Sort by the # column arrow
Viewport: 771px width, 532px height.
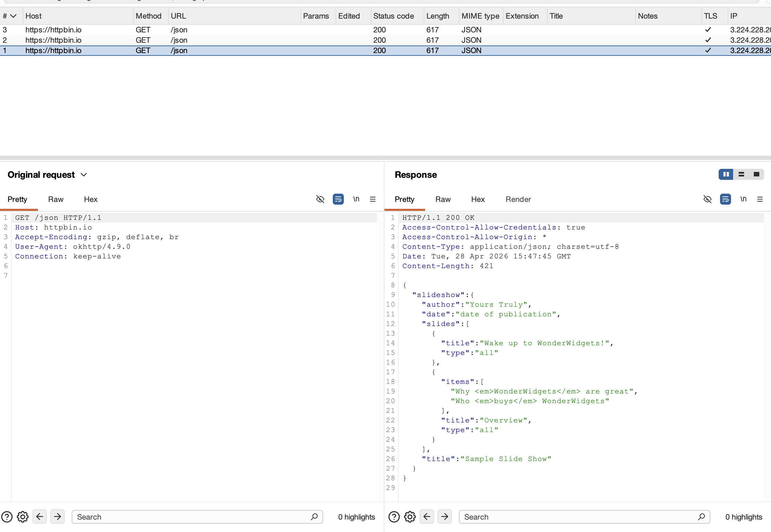point(13,16)
